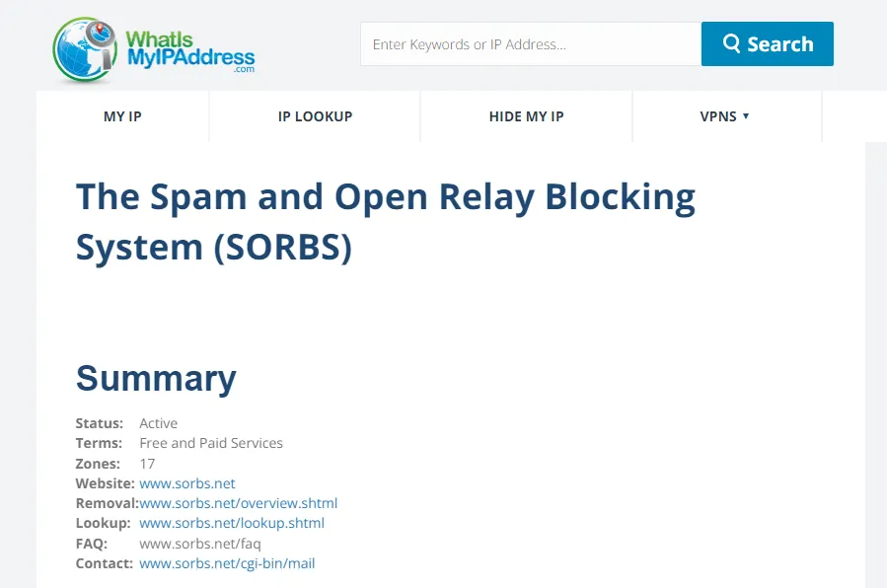Click the WhatIsMyIPAddress globe logo
The height and width of the screenshot is (588, 887).
coord(86,48)
